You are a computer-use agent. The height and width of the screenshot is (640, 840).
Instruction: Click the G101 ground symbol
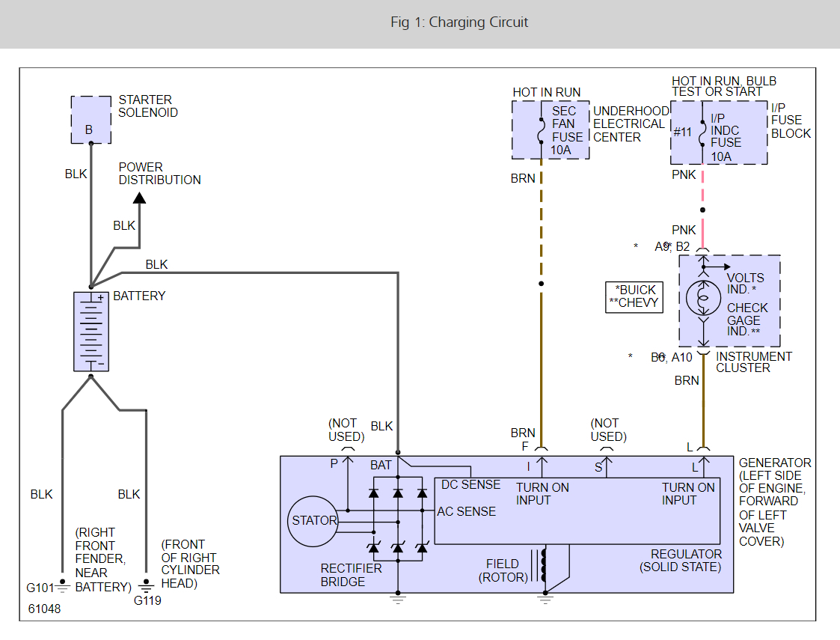(63, 586)
